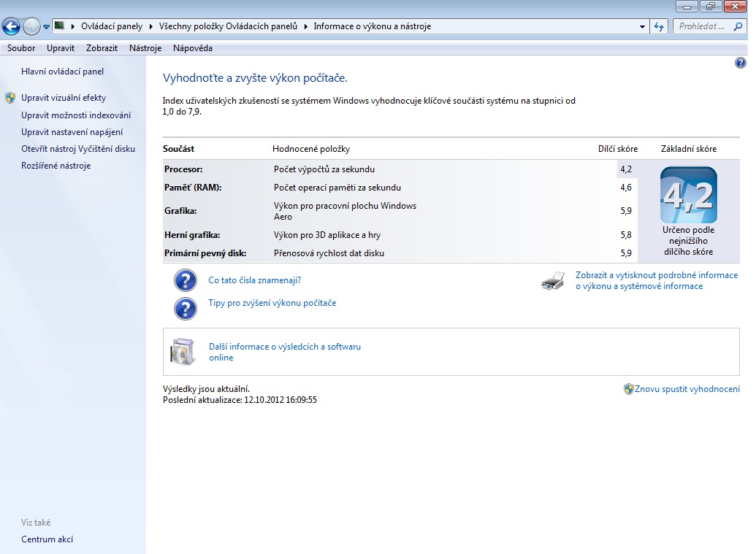Select the Procesor row label
Image resolution: width=756 pixels, height=554 pixels.
[x=183, y=169]
